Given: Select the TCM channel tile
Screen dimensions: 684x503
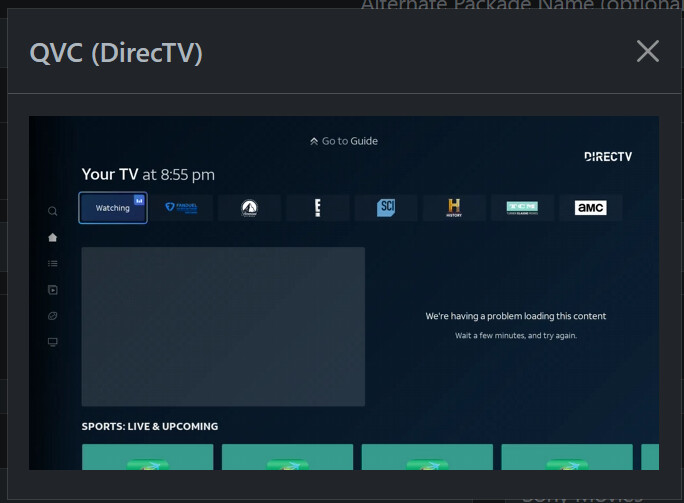Looking at the screenshot, I should [522, 208].
